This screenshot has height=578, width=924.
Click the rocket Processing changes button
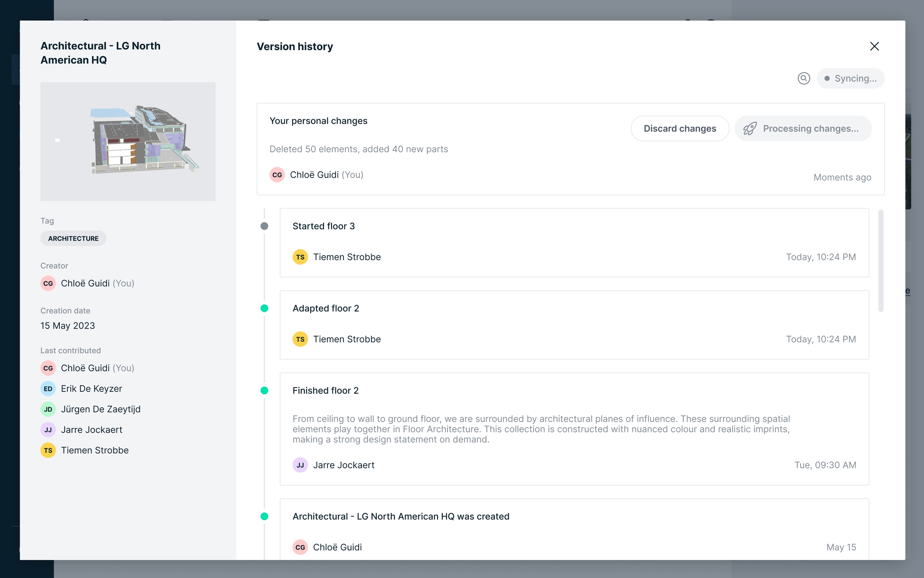(803, 128)
